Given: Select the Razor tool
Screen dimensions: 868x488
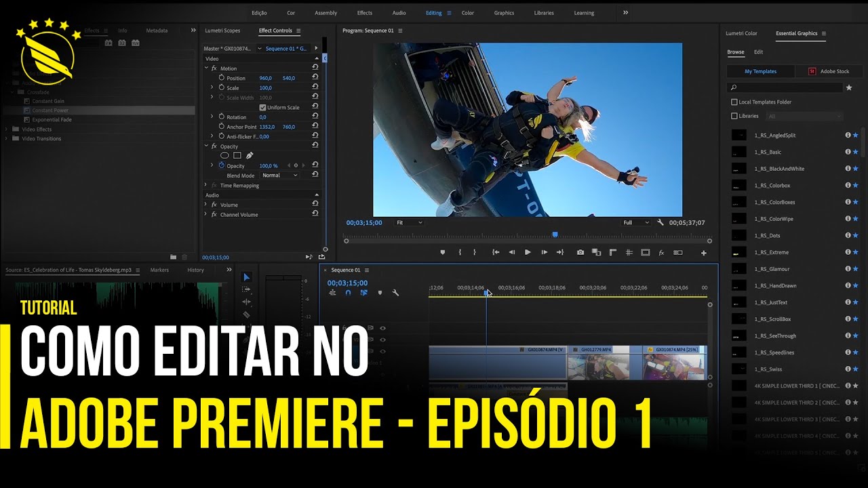Looking at the screenshot, I should click(x=246, y=314).
